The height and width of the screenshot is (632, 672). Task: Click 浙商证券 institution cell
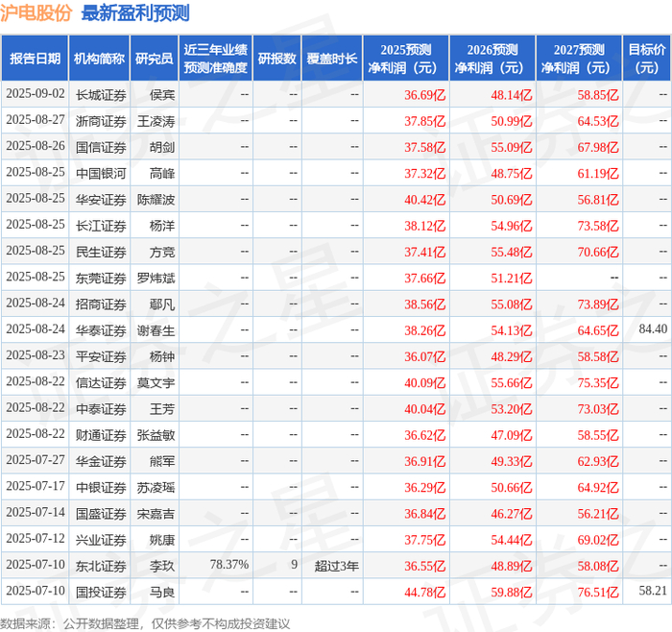coord(101,121)
